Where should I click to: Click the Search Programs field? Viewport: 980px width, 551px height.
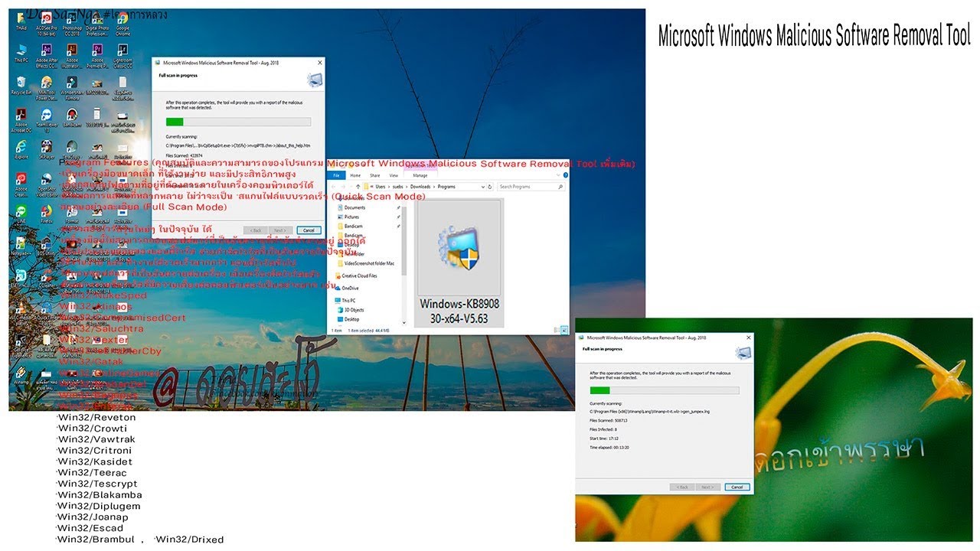531,187
